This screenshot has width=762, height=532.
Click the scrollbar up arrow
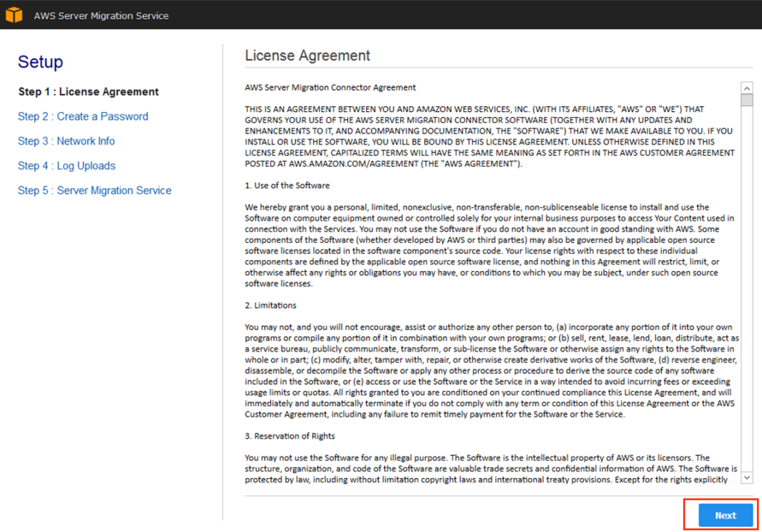coord(747,88)
